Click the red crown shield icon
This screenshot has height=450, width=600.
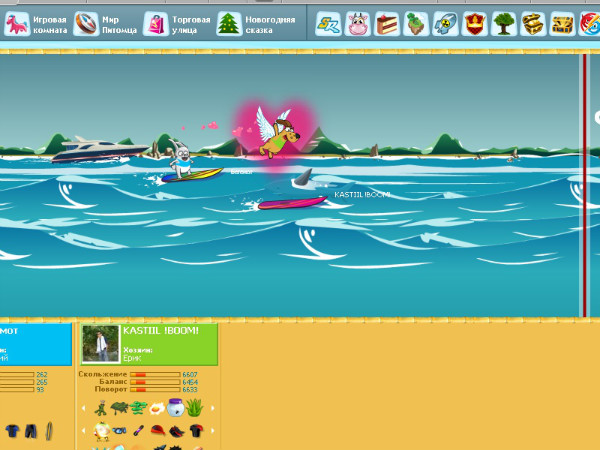[x=475, y=24]
